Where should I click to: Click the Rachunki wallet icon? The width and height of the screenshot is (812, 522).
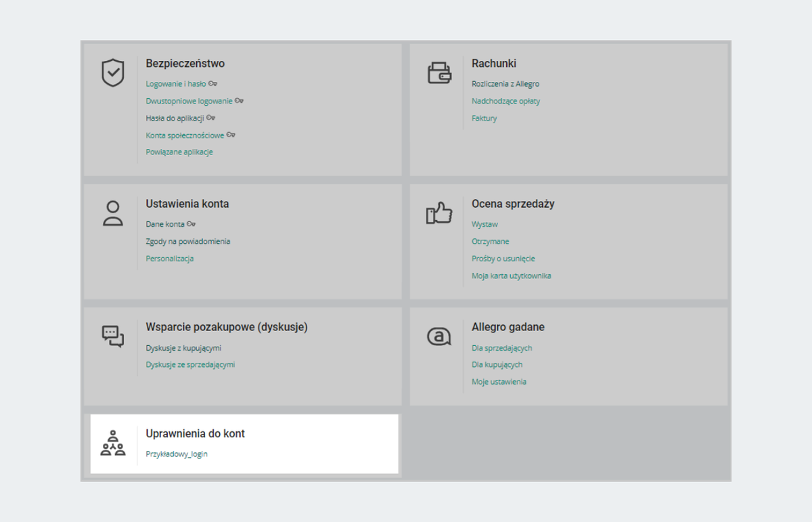click(439, 72)
